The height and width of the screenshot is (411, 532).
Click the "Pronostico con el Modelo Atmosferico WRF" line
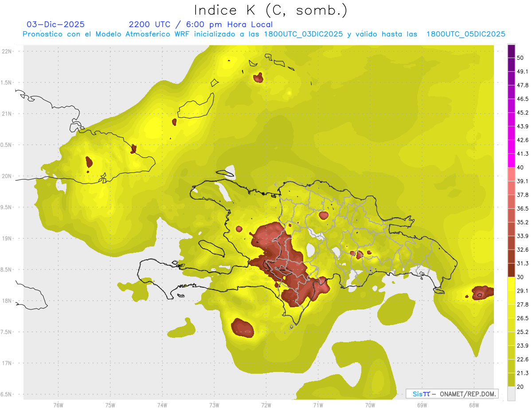pos(264,34)
